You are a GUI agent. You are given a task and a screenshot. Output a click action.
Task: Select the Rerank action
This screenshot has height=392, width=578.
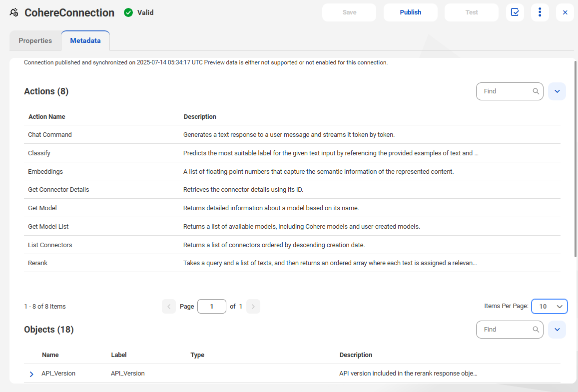pyautogui.click(x=37, y=263)
